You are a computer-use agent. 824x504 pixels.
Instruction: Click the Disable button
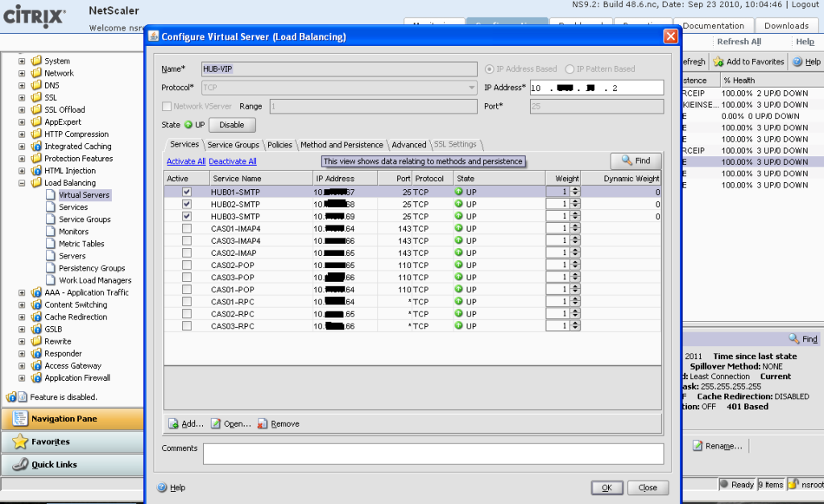[232, 125]
